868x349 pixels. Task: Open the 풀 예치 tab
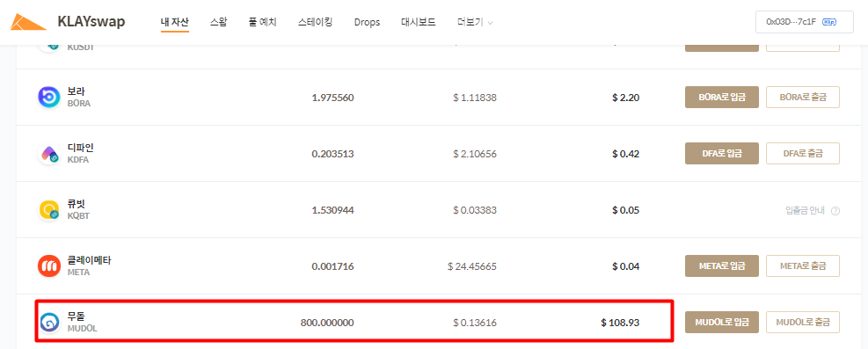coord(262,22)
